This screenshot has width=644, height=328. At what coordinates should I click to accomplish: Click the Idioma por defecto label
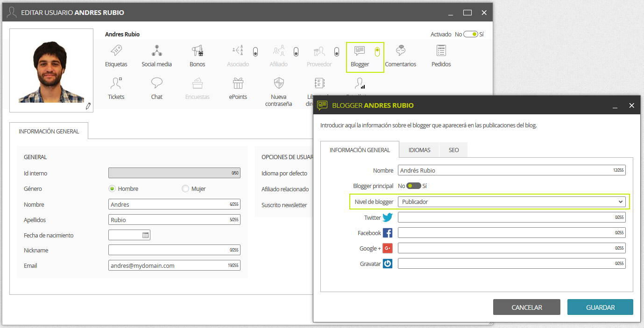point(284,173)
